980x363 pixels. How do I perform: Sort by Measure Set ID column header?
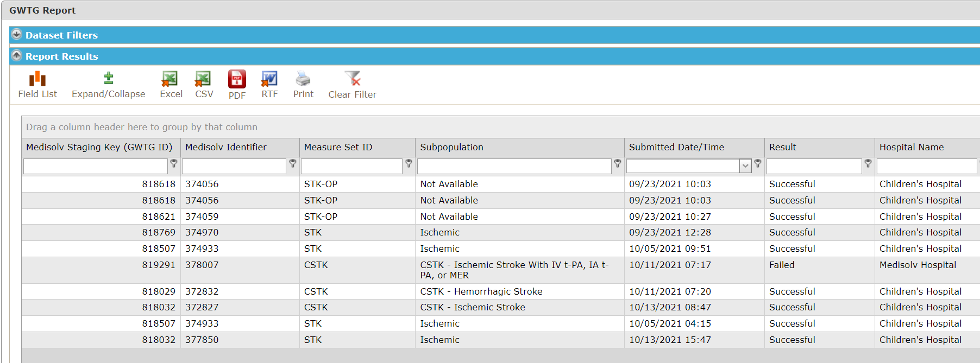pos(338,147)
